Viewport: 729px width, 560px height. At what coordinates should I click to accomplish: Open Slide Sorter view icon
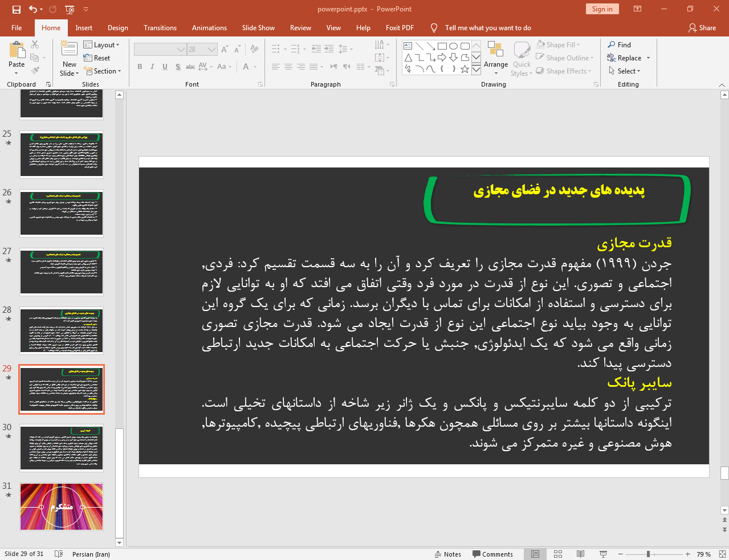(x=558, y=554)
